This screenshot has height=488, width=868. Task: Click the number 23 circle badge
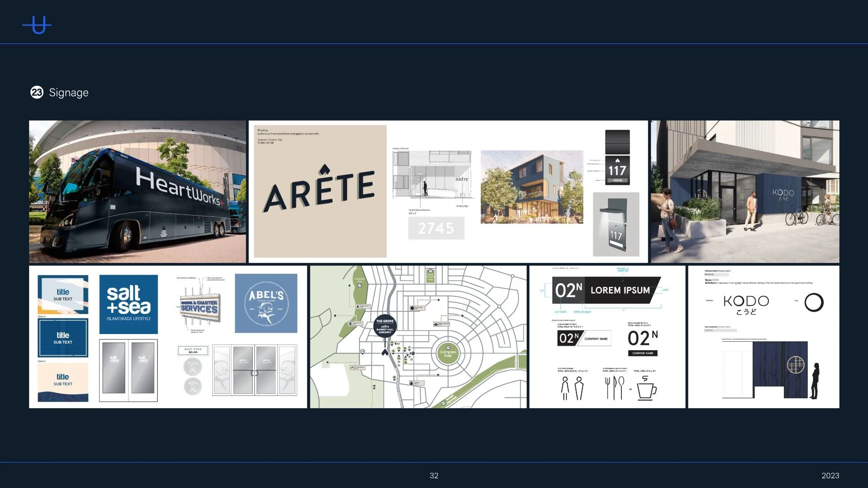37,92
